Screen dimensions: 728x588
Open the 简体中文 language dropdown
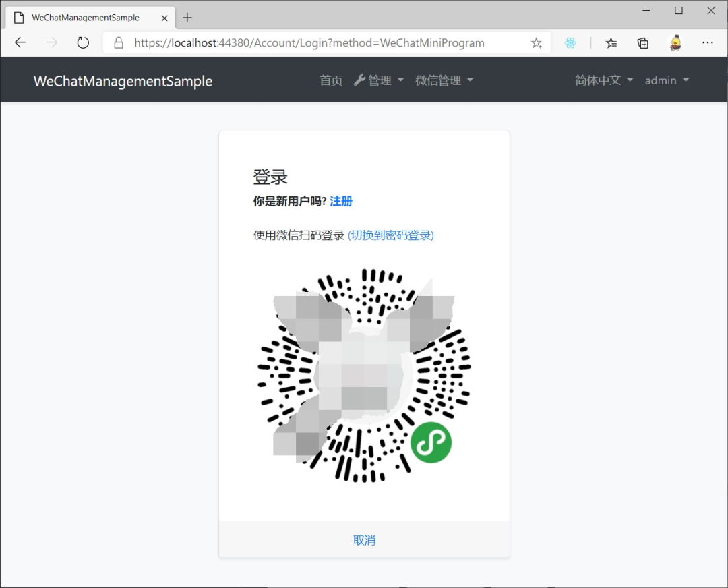point(603,80)
